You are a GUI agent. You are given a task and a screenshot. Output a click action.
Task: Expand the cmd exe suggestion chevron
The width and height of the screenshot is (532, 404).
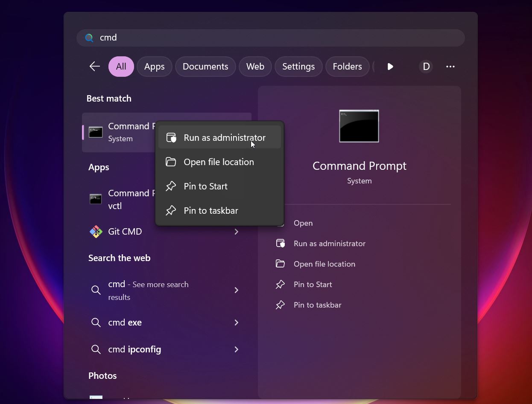pos(236,323)
